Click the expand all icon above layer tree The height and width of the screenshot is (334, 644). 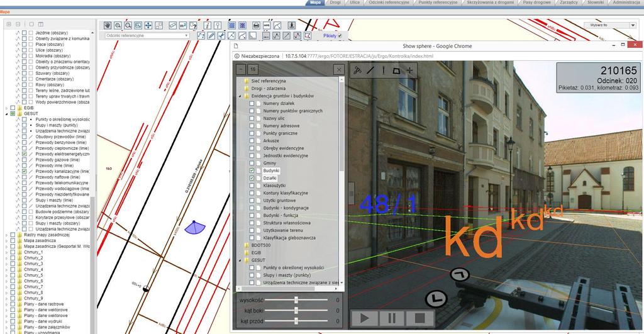click(x=9, y=25)
